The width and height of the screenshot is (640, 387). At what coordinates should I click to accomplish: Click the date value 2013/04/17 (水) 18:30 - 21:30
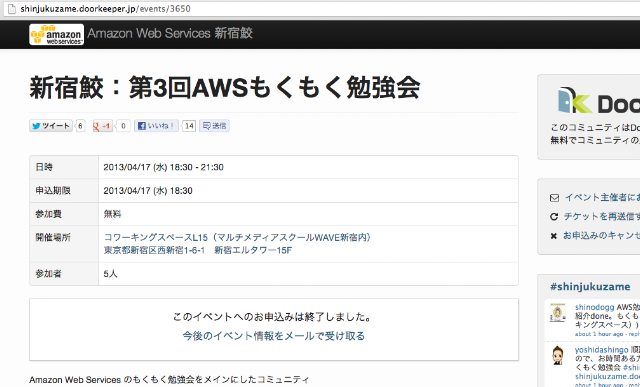[x=163, y=167]
